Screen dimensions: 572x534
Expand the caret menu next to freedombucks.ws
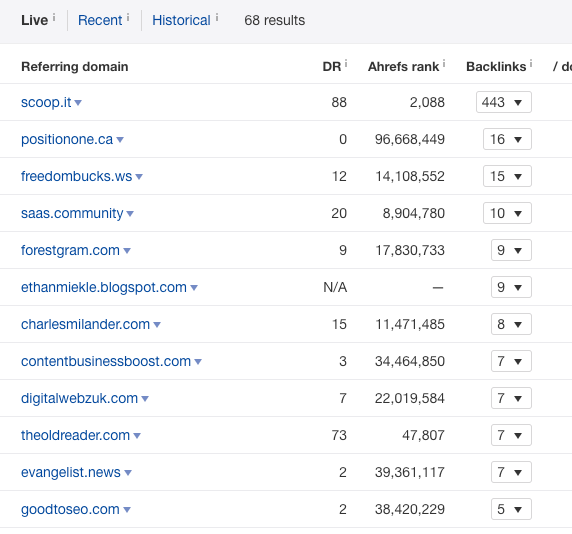click(139, 177)
